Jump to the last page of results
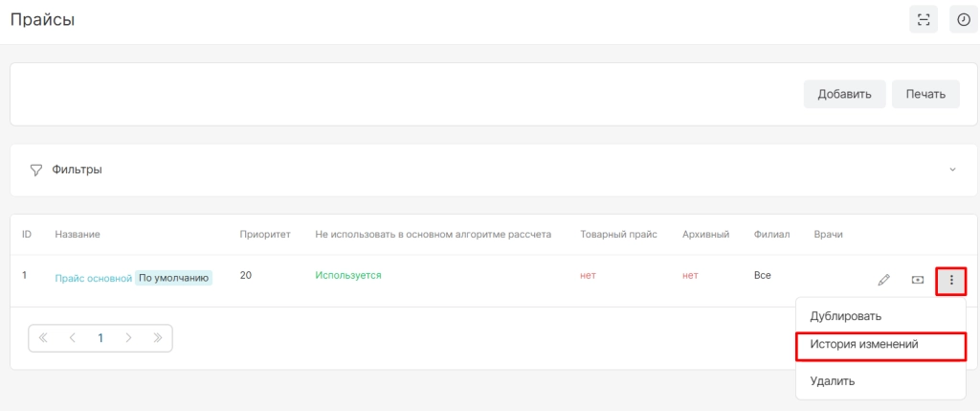Viewport: 980px width, 411px height. [x=158, y=338]
